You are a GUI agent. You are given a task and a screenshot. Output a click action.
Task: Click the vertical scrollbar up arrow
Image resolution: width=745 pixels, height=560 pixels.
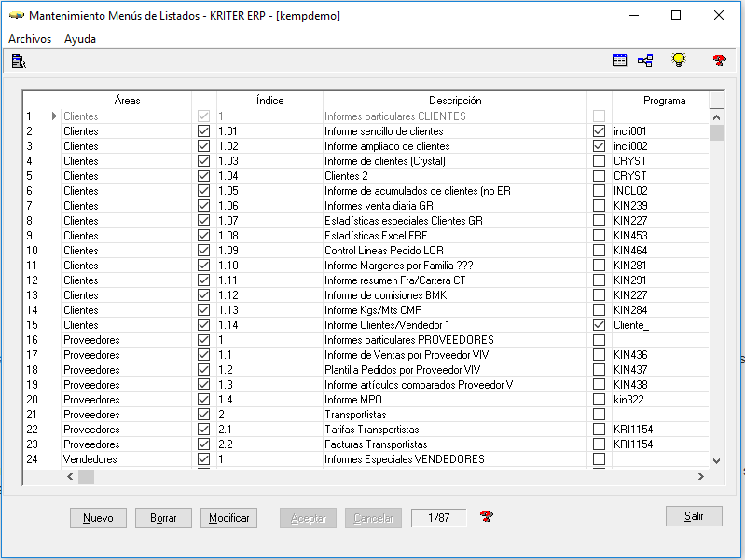pos(716,116)
